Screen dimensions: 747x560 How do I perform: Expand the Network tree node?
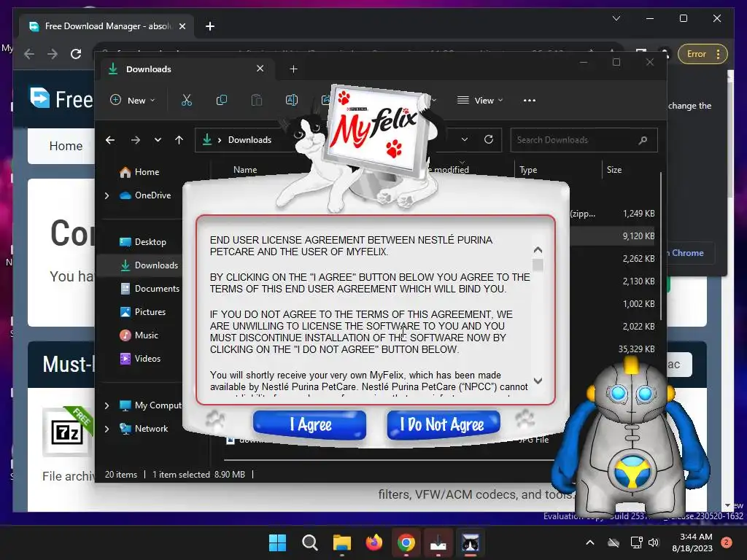click(107, 429)
